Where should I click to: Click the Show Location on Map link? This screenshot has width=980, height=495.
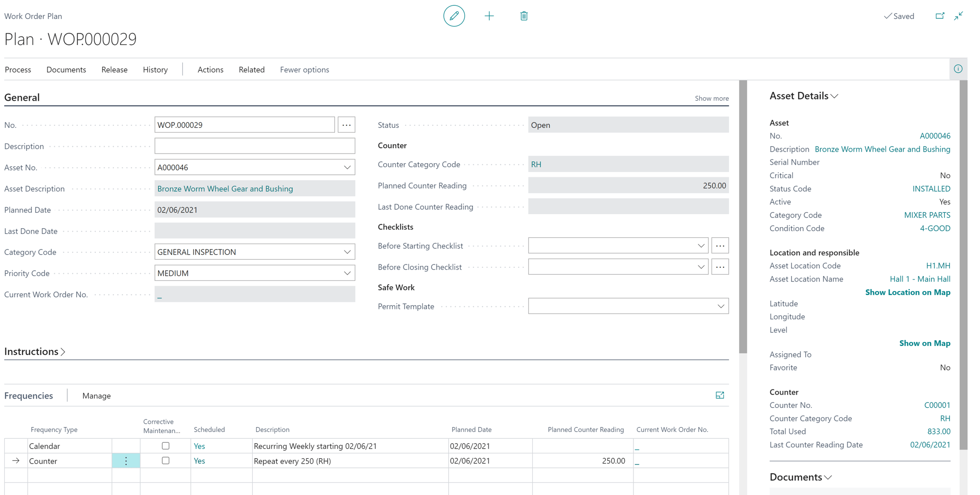click(907, 292)
